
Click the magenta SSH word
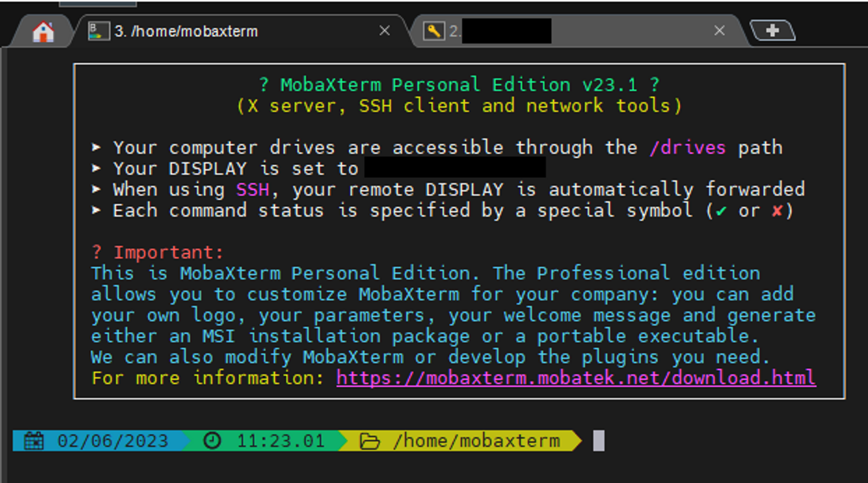coord(253,189)
